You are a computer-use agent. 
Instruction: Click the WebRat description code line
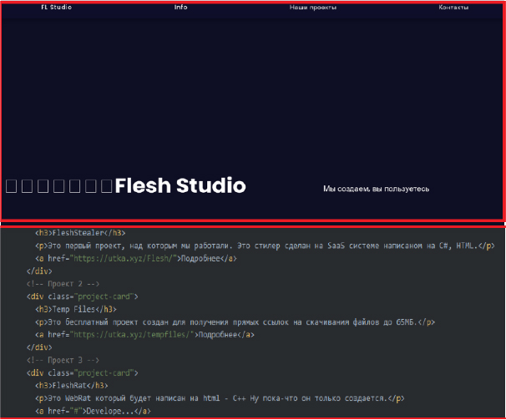pos(220,398)
